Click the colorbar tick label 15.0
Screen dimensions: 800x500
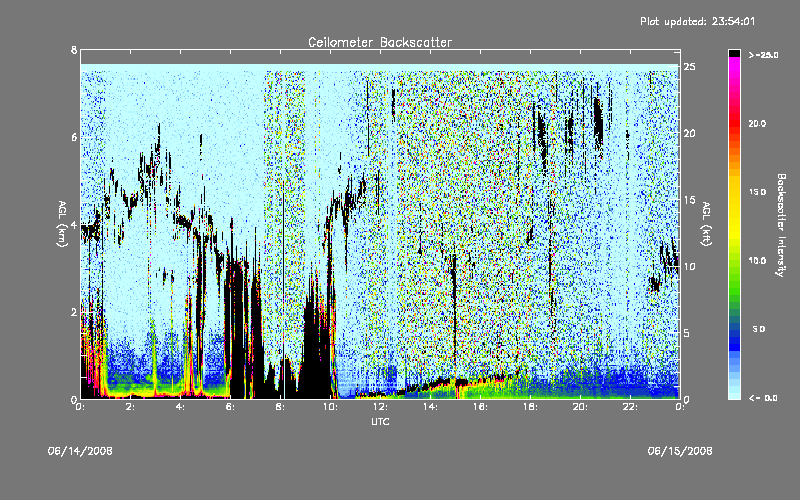(x=757, y=192)
